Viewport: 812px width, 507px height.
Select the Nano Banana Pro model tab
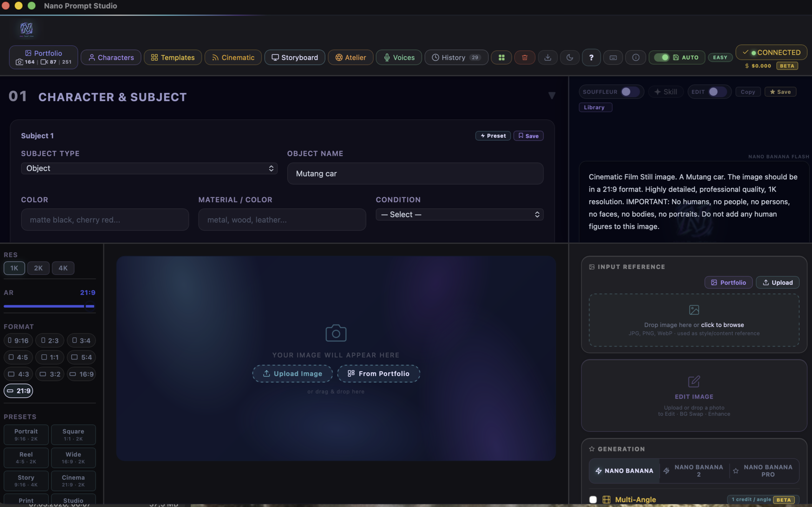(x=764, y=471)
